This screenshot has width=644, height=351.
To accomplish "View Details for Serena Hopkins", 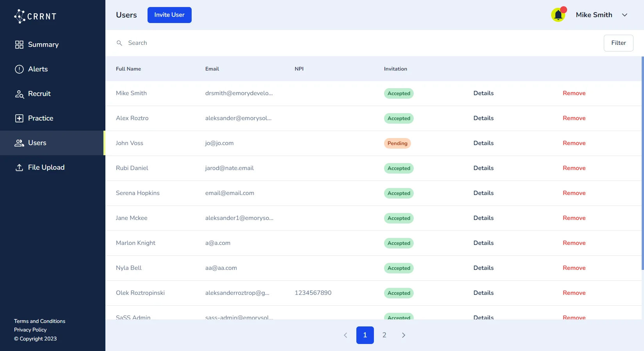I will (x=483, y=193).
